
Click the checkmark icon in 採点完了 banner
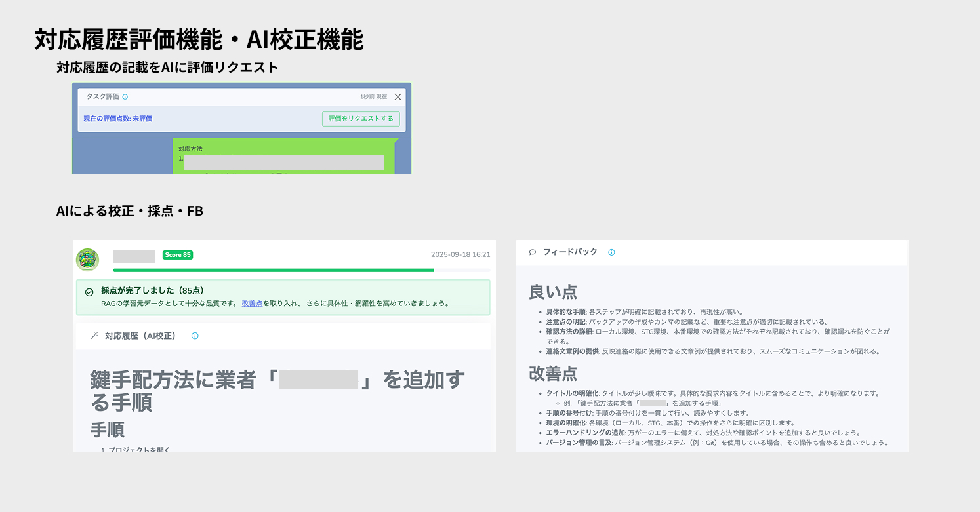pyautogui.click(x=89, y=292)
